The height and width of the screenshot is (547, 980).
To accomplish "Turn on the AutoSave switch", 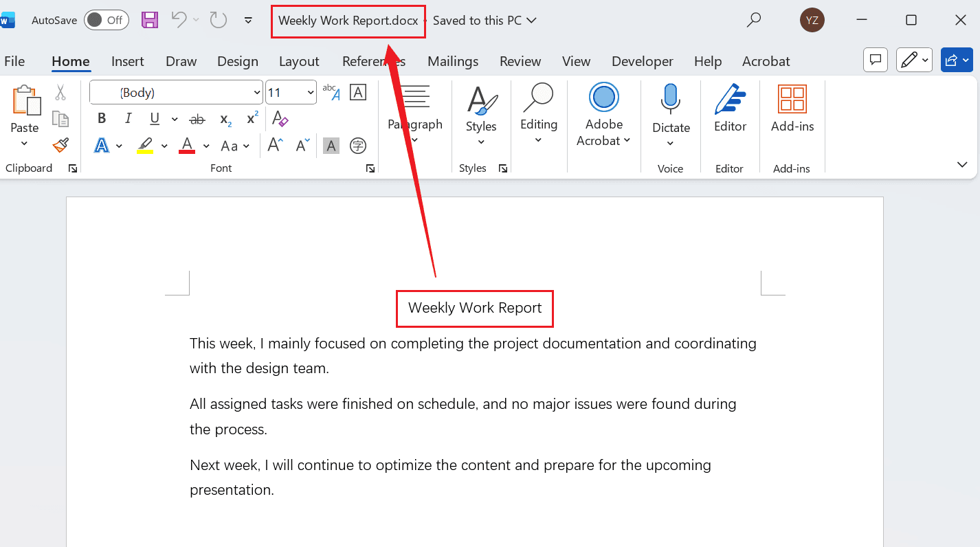I will tap(107, 20).
